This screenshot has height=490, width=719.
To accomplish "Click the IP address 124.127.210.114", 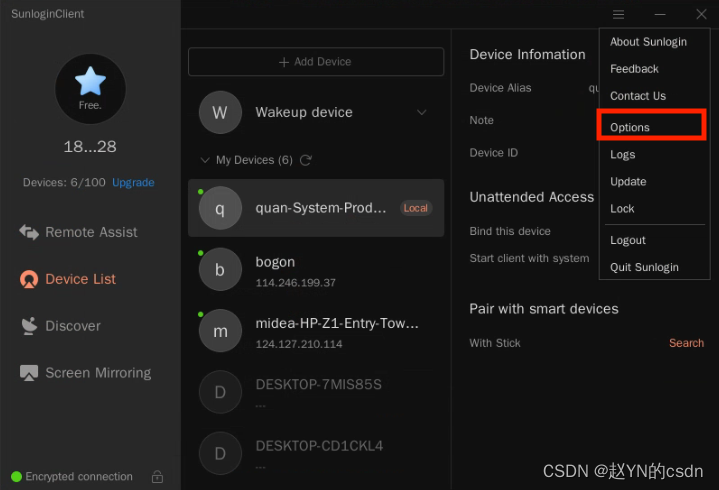I will click(x=299, y=344).
